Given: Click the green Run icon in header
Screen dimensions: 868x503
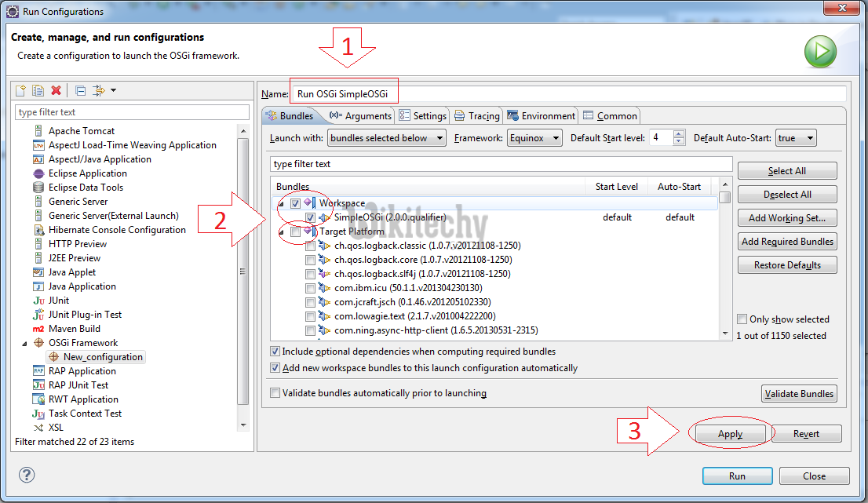Looking at the screenshot, I should tap(819, 52).
